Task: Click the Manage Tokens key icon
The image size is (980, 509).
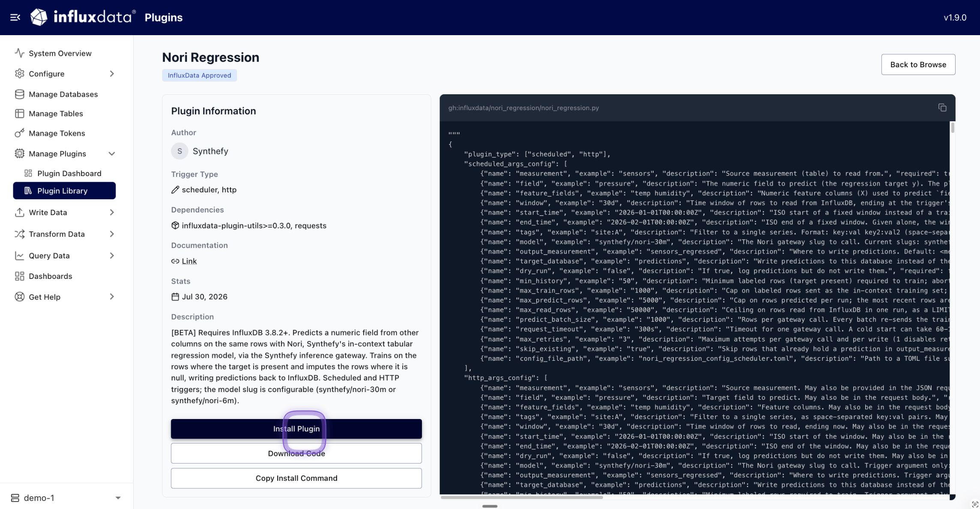Action: tap(19, 133)
